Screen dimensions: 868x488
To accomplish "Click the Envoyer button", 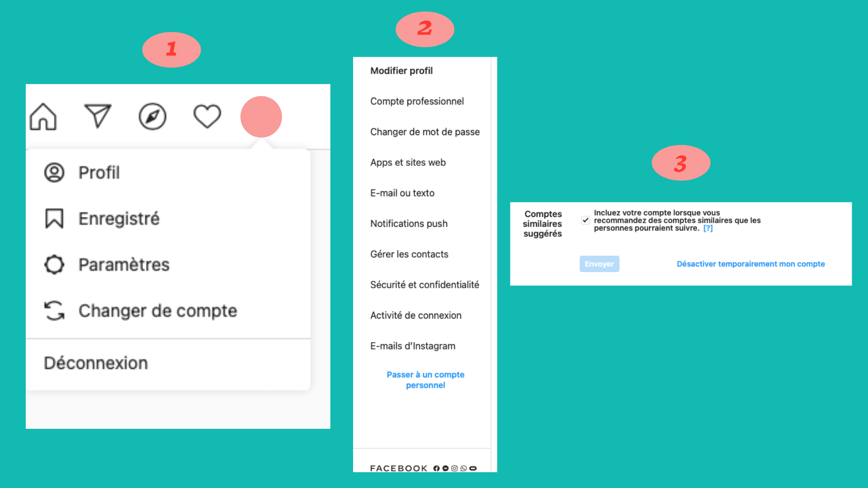I will click(x=599, y=263).
